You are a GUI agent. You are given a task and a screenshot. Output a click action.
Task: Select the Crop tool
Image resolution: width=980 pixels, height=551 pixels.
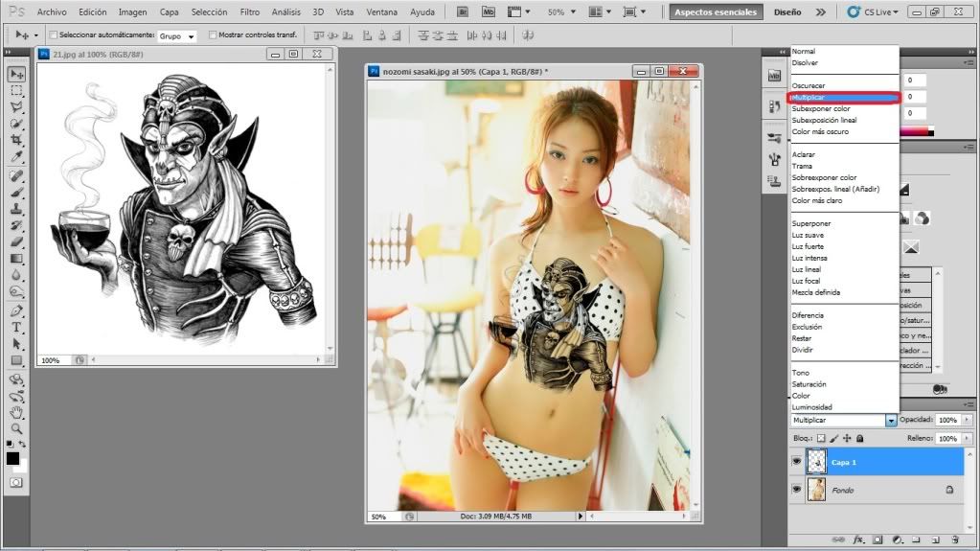17,140
